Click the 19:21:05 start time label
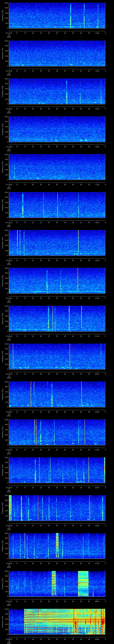 tap(9, 374)
